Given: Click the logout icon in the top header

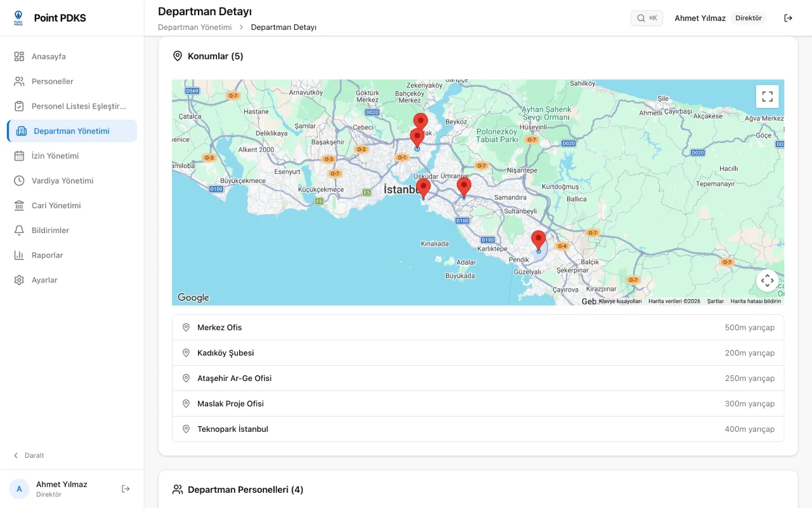Looking at the screenshot, I should tap(789, 18).
